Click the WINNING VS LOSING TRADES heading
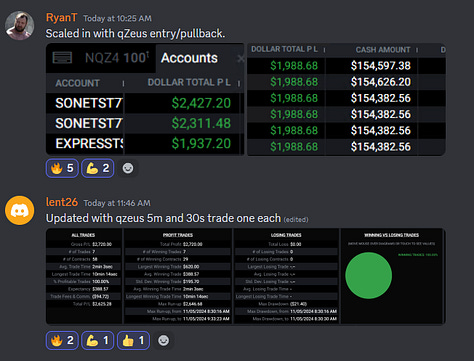 391,235
